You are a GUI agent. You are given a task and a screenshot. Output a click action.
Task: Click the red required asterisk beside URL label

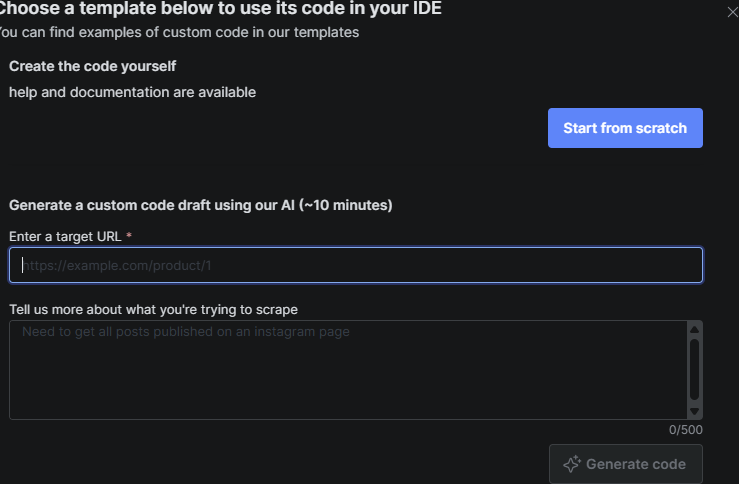click(129, 236)
